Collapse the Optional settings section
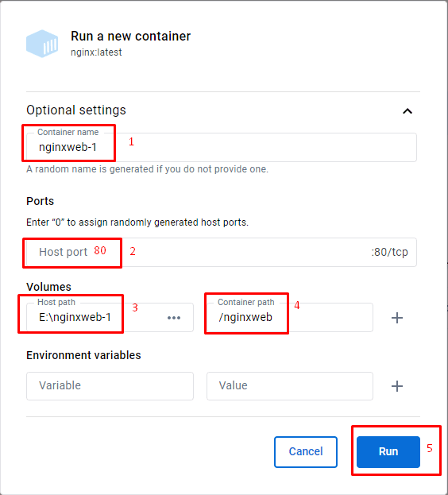This screenshot has height=495, width=448. pos(407,110)
